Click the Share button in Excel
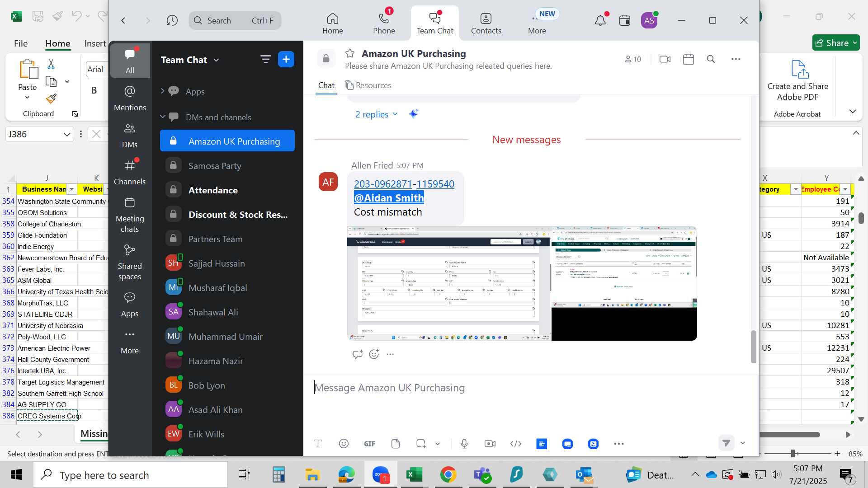Image resolution: width=868 pixels, height=488 pixels. pos(836,43)
